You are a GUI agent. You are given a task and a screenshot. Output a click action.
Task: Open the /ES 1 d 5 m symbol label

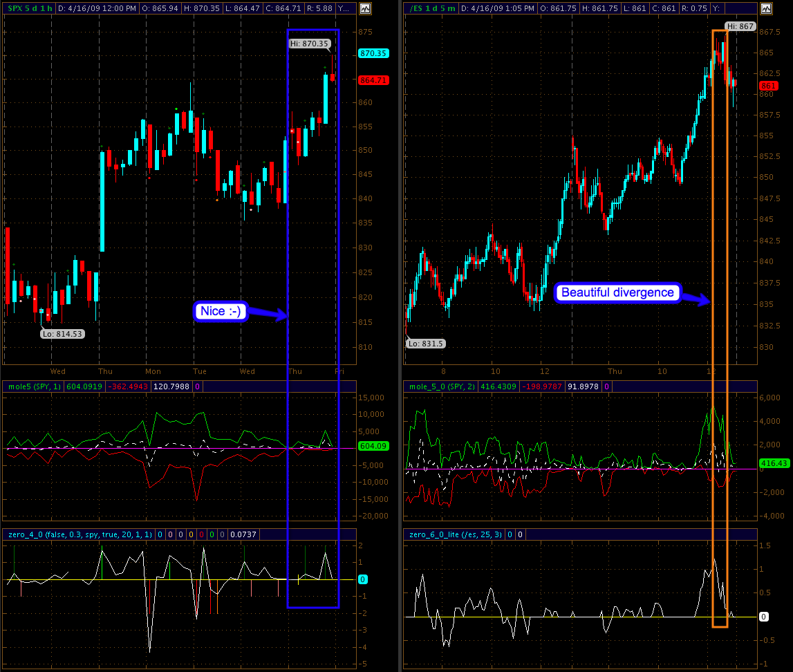[x=430, y=8]
